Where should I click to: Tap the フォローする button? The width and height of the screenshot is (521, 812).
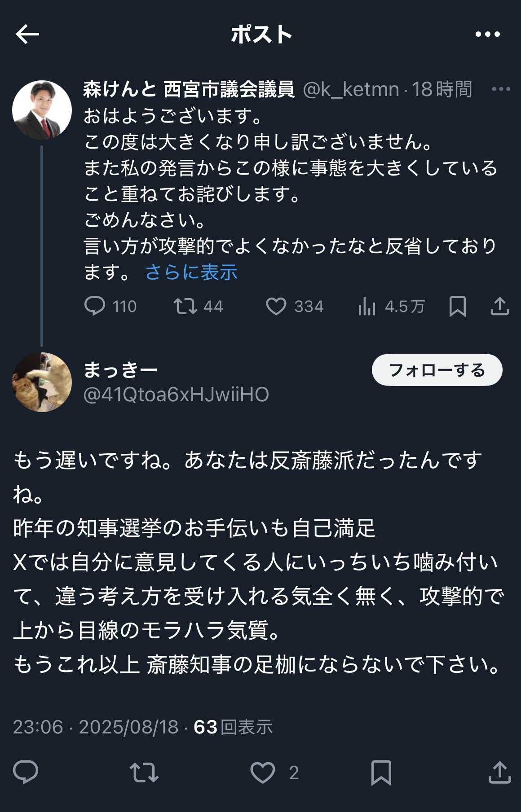[437, 370]
